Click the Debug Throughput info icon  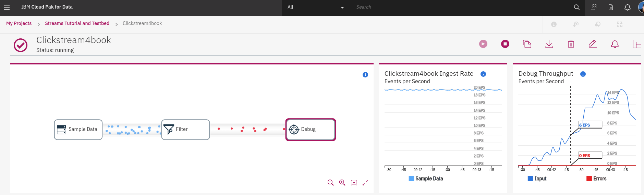click(583, 74)
